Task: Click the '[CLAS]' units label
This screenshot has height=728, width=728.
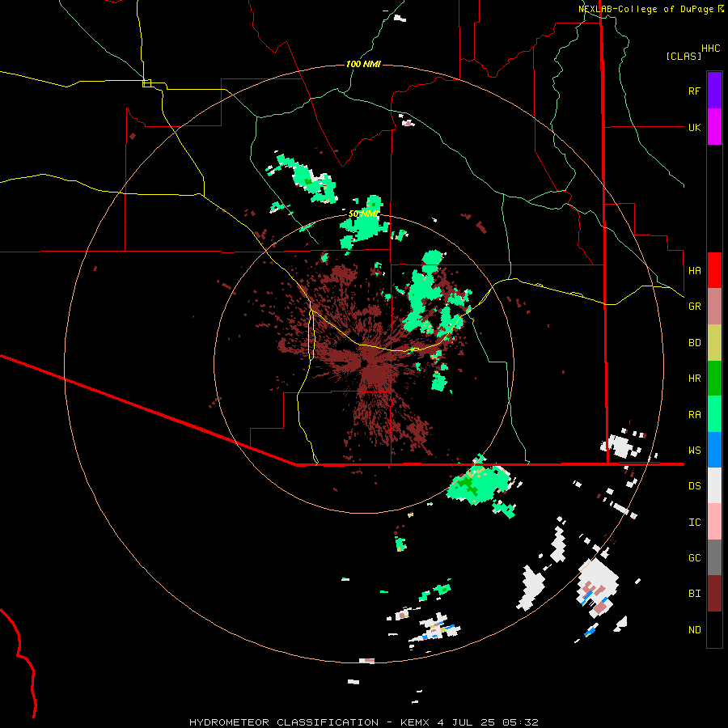Action: point(684,56)
